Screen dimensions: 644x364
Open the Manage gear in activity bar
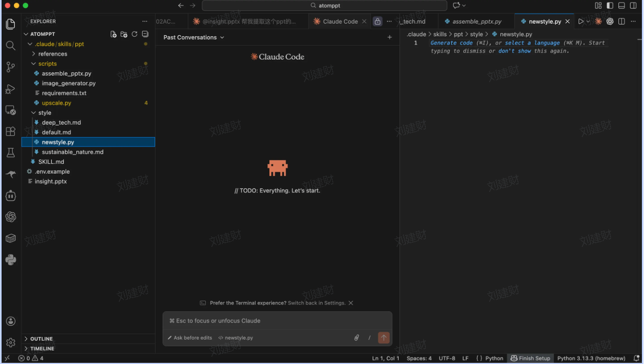coord(10,343)
